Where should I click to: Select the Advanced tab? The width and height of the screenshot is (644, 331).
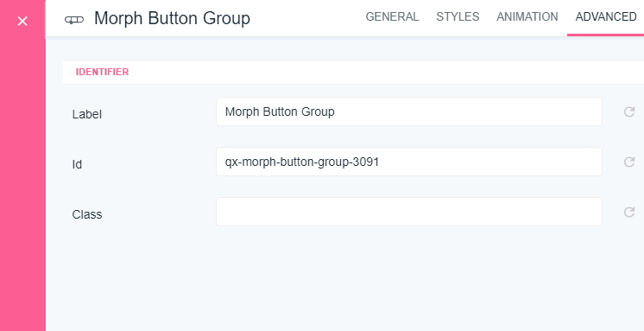point(606,17)
